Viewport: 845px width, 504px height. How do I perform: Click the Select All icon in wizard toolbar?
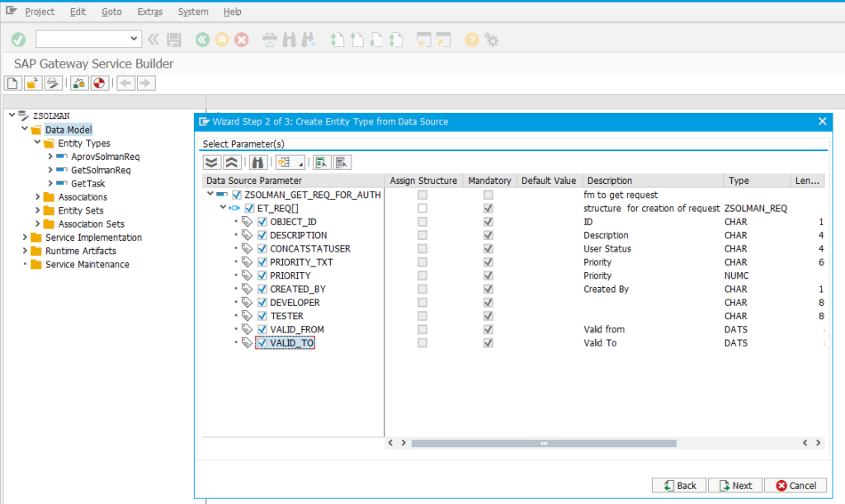[322, 162]
